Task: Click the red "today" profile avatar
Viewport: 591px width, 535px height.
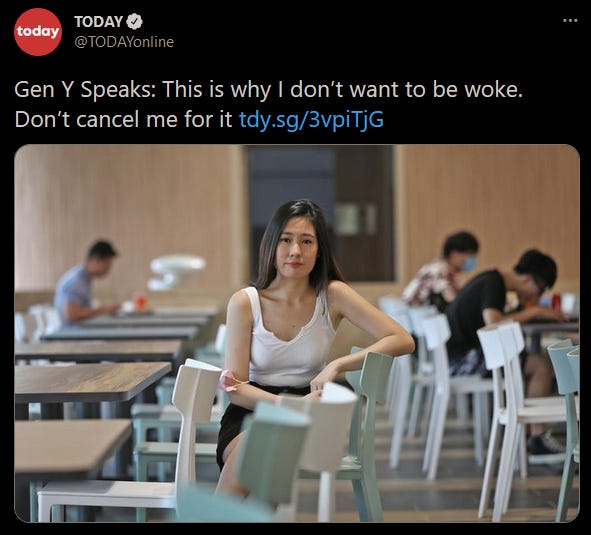Action: click(38, 32)
